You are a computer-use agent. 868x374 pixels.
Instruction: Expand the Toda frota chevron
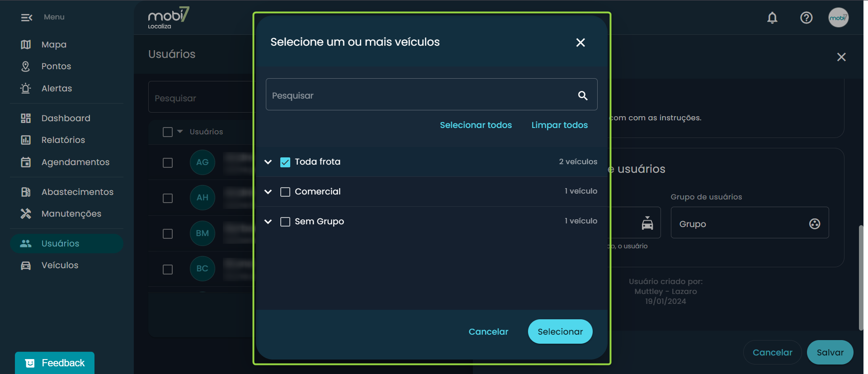268,162
